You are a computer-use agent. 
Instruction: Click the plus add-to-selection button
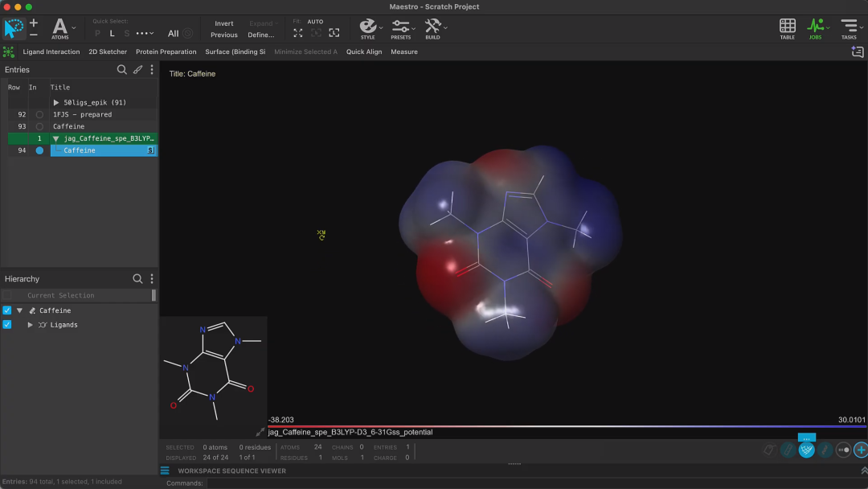pyautogui.click(x=34, y=23)
